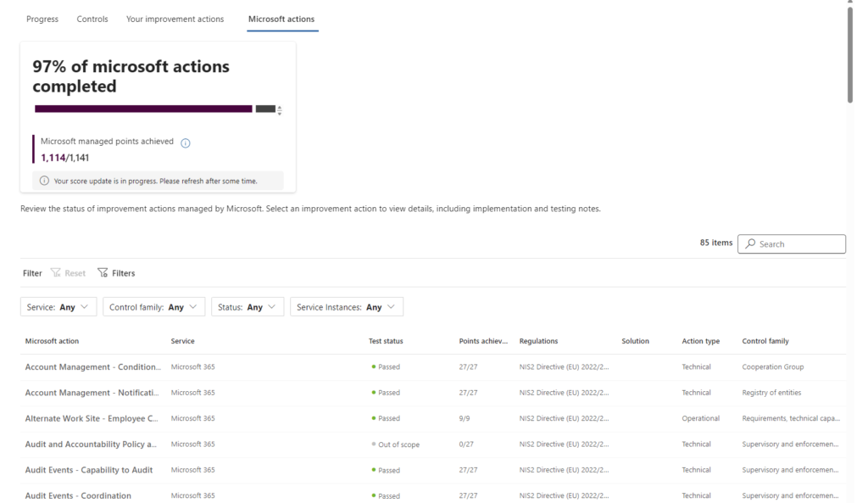This screenshot has height=503, width=868.
Task: Select the Alternate Work Site - Employee action
Action: tap(92, 418)
